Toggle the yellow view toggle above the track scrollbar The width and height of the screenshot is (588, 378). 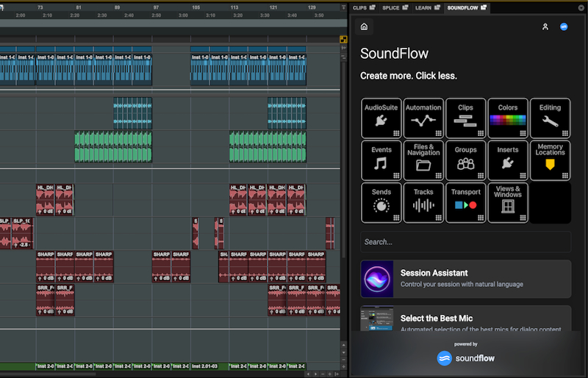point(343,39)
